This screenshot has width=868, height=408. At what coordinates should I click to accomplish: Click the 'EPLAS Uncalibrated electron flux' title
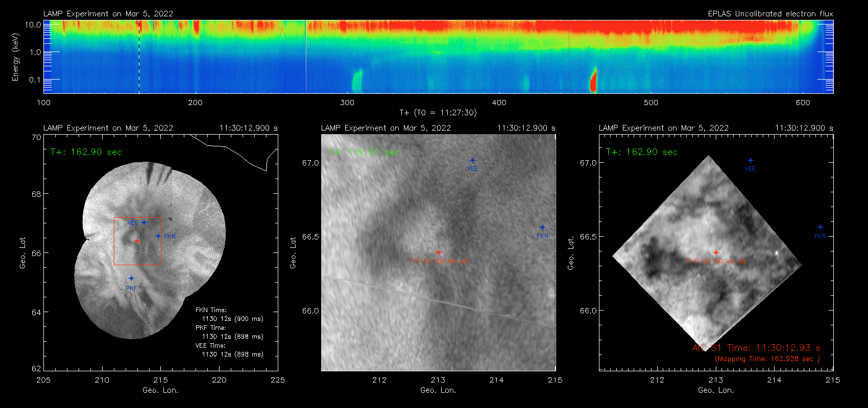click(770, 14)
